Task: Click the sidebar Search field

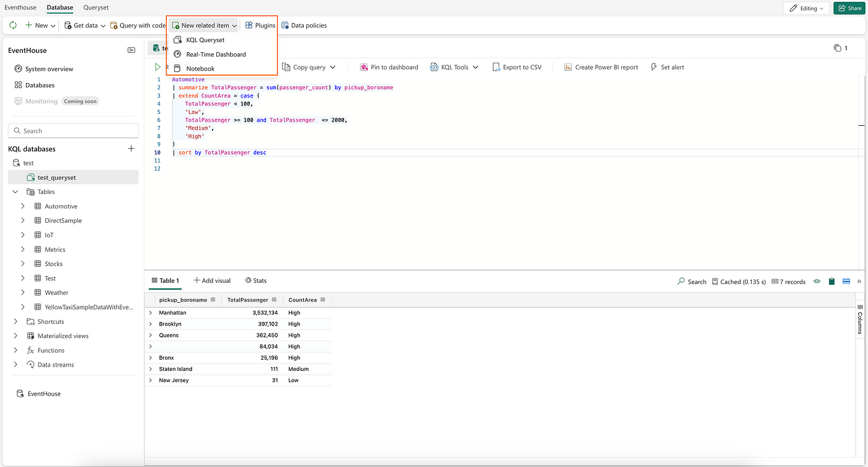Action: [73, 131]
